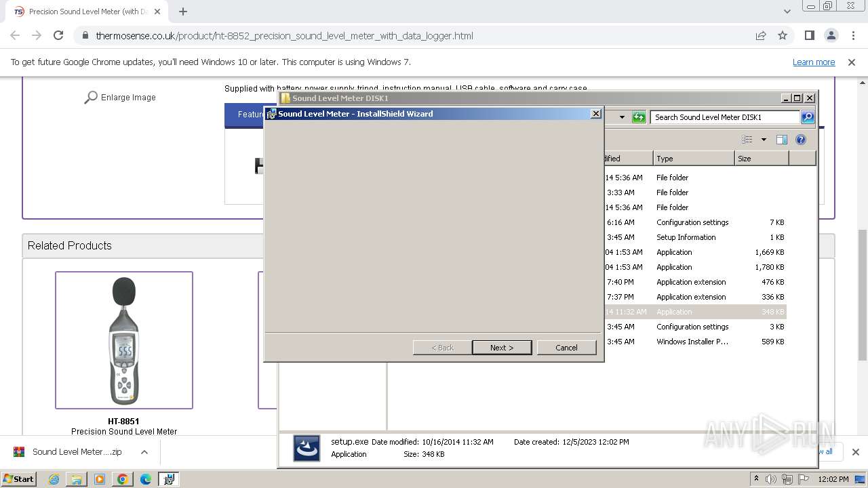868x488 pixels.
Task: Expand download item options chevron
Action: click(144, 452)
